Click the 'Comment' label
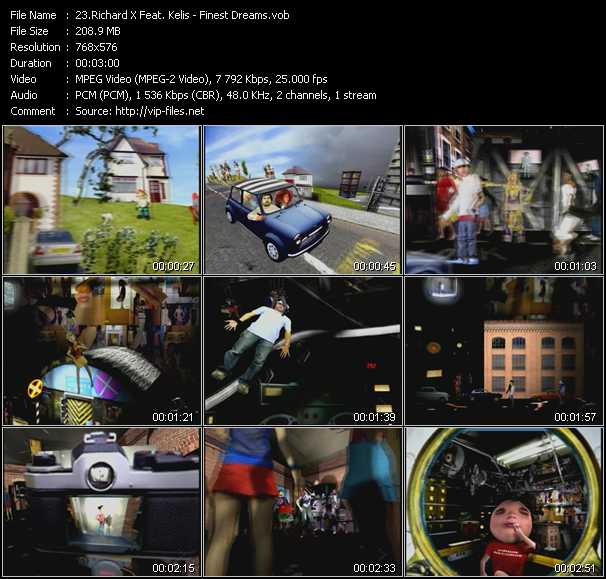The width and height of the screenshot is (606, 579). (x=33, y=111)
